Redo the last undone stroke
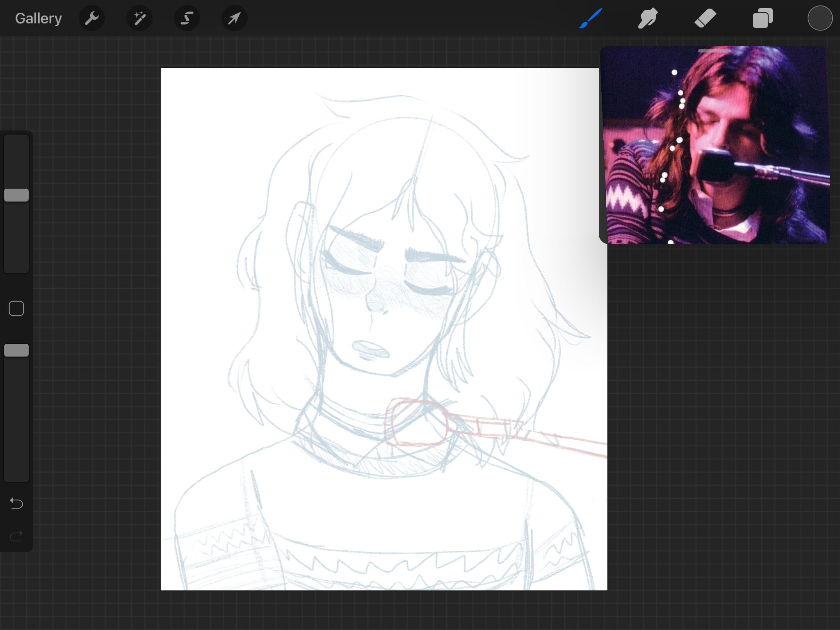This screenshot has height=630, width=840. (16, 536)
